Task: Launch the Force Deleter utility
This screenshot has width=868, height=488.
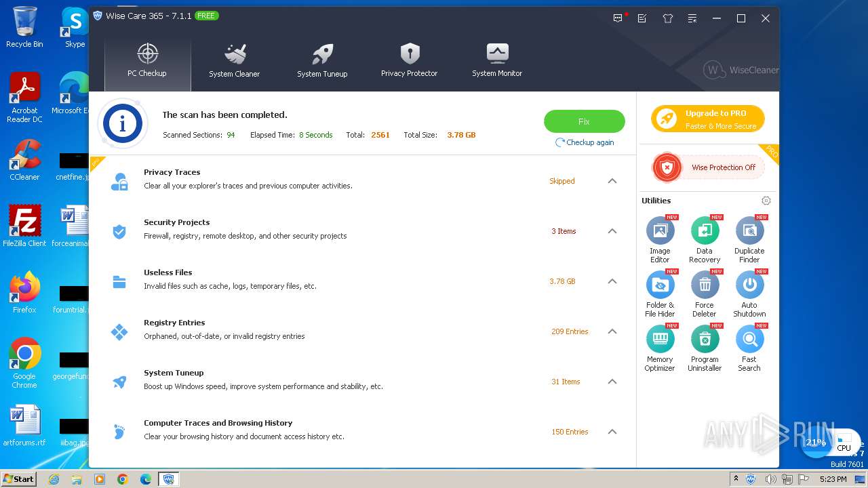Action: click(705, 285)
